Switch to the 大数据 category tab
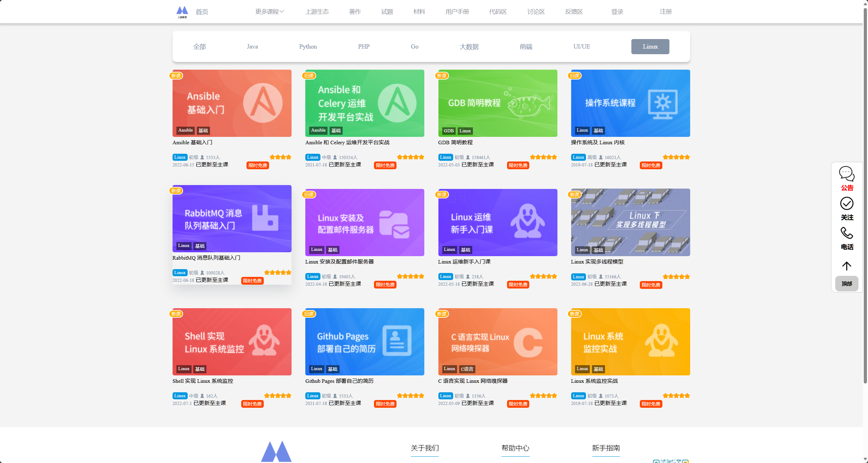 click(469, 46)
